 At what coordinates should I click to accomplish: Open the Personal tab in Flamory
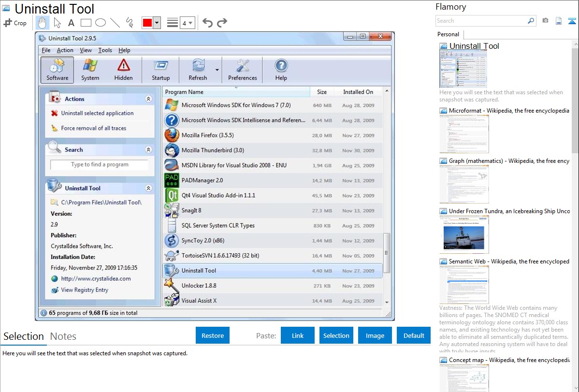click(449, 34)
